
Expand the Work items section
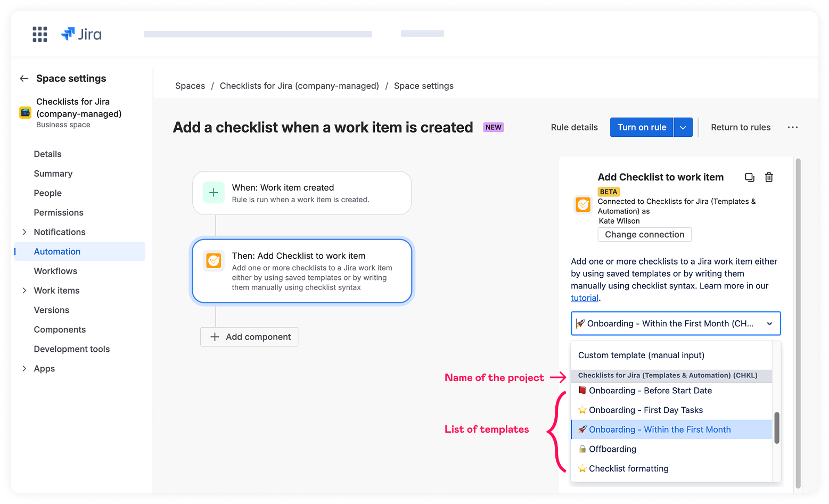tap(24, 291)
